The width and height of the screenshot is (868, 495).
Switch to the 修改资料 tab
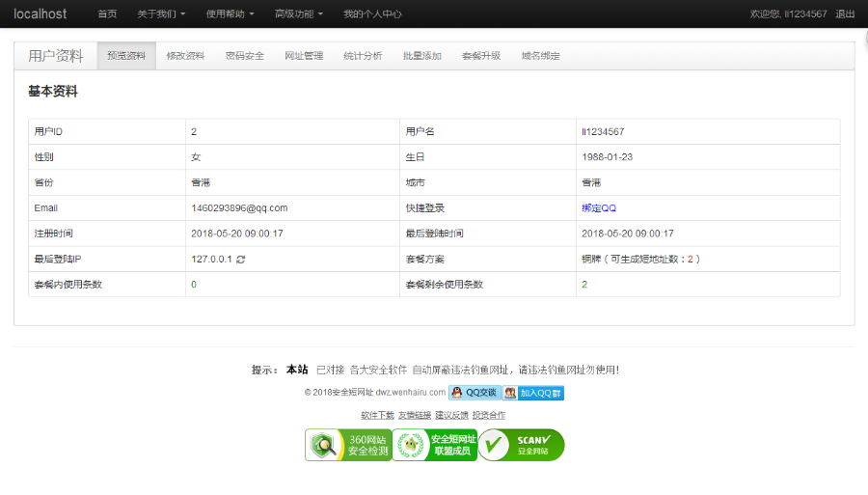coord(185,56)
